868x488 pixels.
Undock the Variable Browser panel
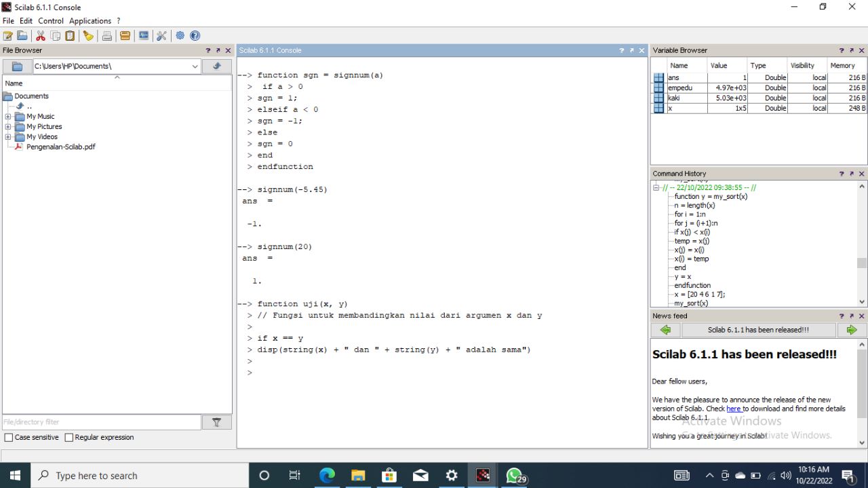click(852, 51)
